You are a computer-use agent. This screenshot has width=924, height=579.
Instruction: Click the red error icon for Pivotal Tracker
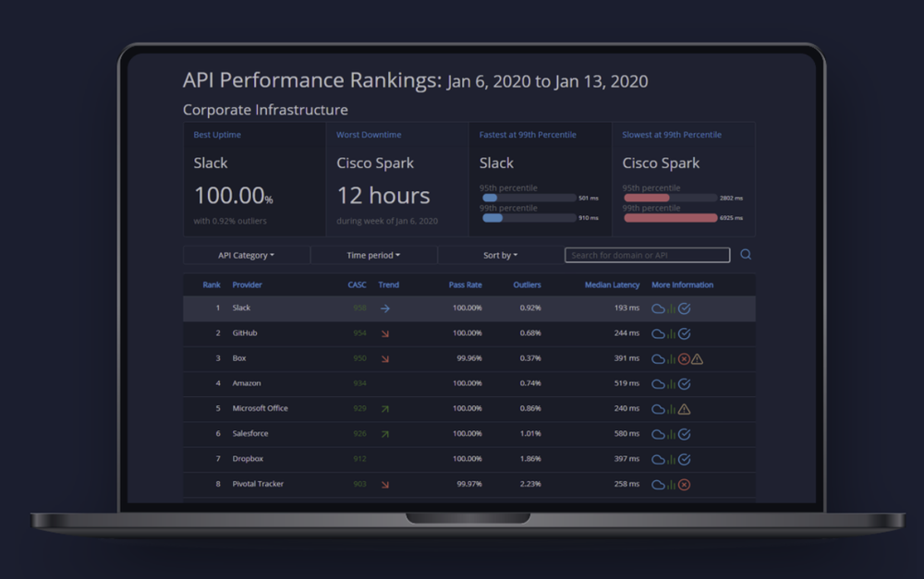point(683,483)
